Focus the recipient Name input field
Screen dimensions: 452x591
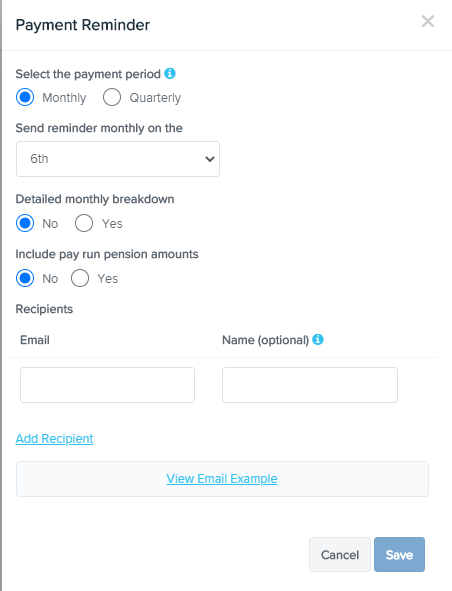point(310,385)
